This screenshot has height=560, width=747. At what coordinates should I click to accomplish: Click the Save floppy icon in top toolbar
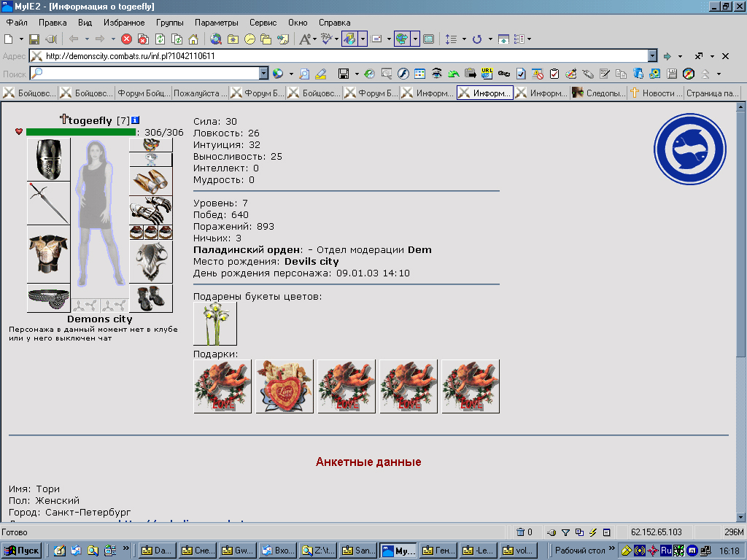pos(34,39)
